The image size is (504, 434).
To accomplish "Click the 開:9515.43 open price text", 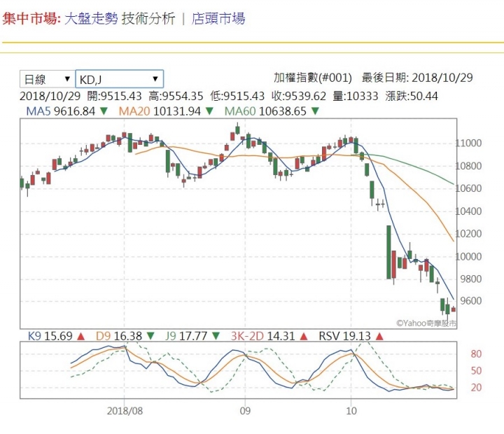I will [x=114, y=96].
